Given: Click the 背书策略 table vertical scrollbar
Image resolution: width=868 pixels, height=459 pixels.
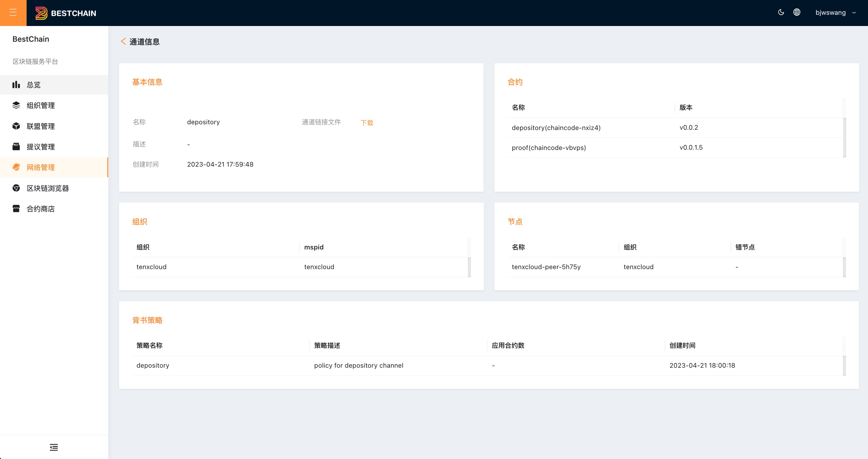Looking at the screenshot, I should [x=844, y=366].
